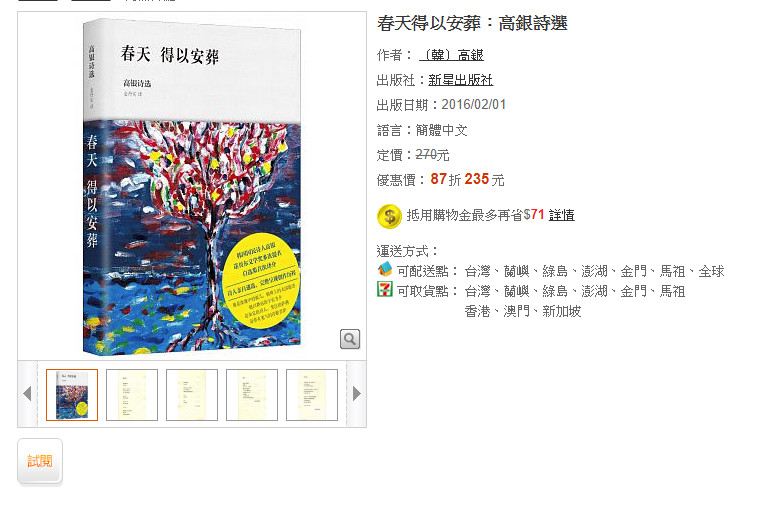This screenshot has height=513, width=776.
Task: Click the discounted price 235 元
Action: pos(484,179)
